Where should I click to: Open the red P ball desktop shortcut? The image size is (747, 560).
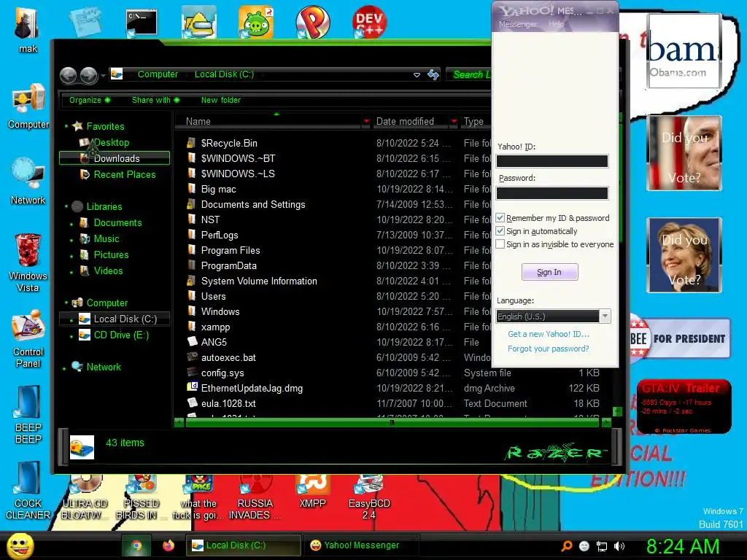312,22
